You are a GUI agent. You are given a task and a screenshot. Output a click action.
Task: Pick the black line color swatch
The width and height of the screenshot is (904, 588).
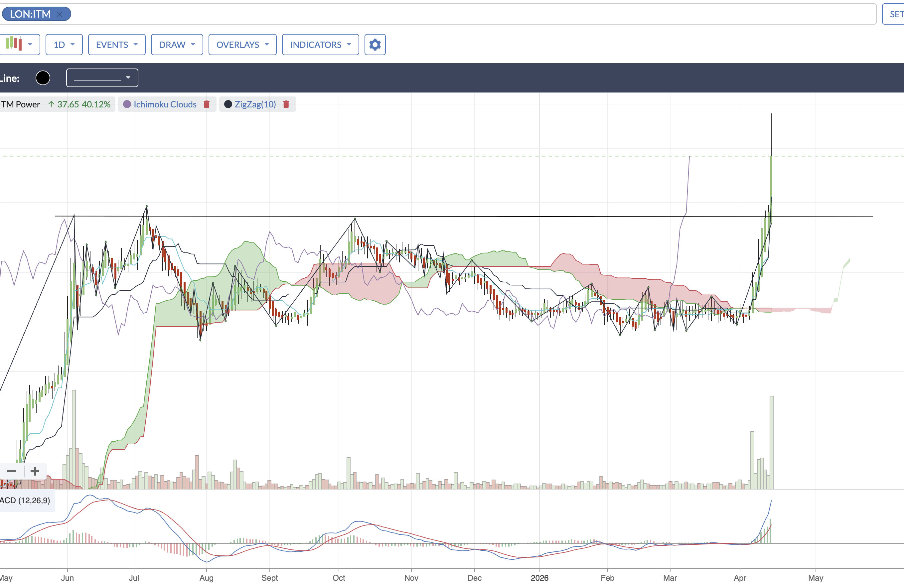pyautogui.click(x=43, y=78)
